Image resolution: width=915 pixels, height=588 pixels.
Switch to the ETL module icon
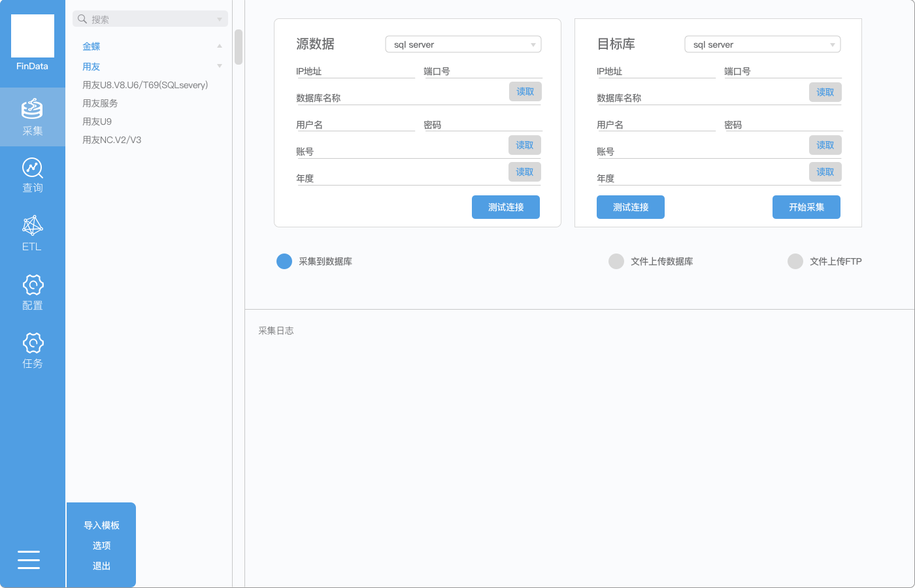(32, 233)
